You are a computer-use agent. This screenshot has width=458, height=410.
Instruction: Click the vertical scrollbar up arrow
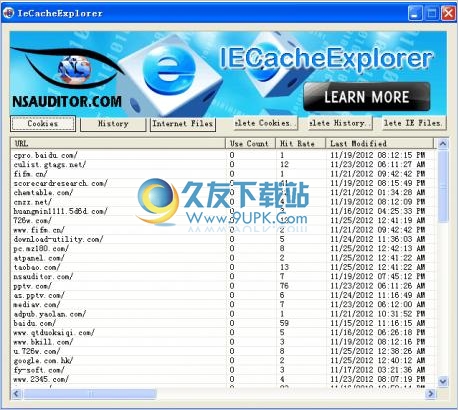coord(443,144)
